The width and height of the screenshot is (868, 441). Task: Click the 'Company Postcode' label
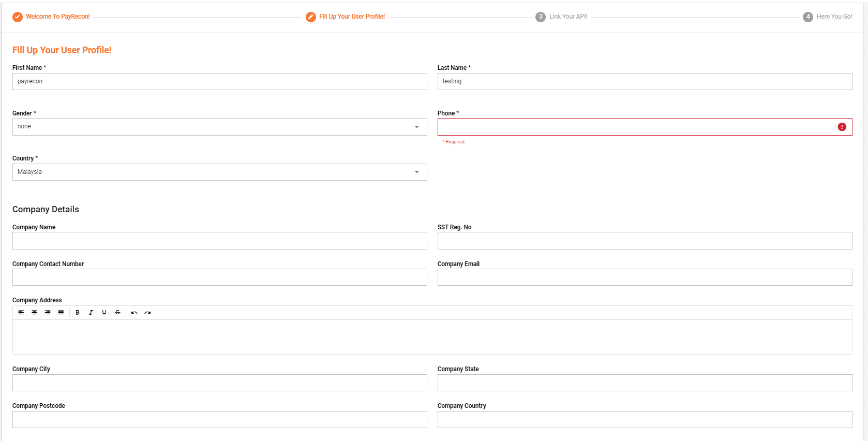(39, 406)
